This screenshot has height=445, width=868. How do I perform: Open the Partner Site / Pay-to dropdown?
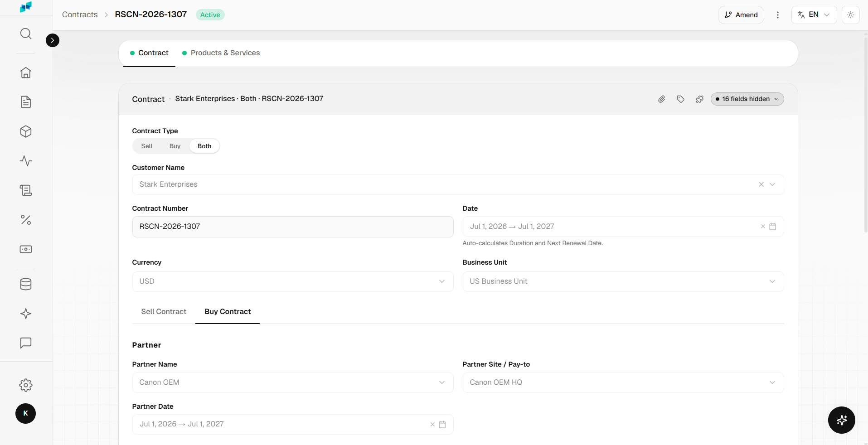point(623,382)
